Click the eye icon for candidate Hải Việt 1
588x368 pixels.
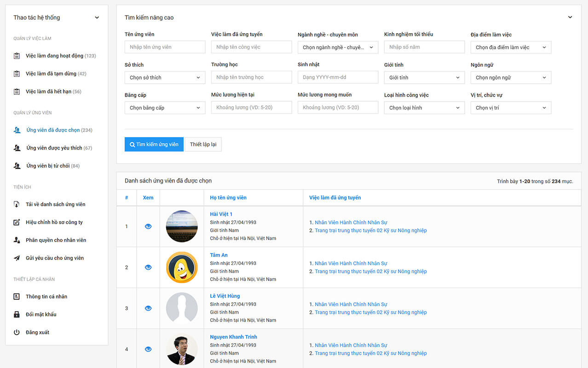pyautogui.click(x=148, y=226)
